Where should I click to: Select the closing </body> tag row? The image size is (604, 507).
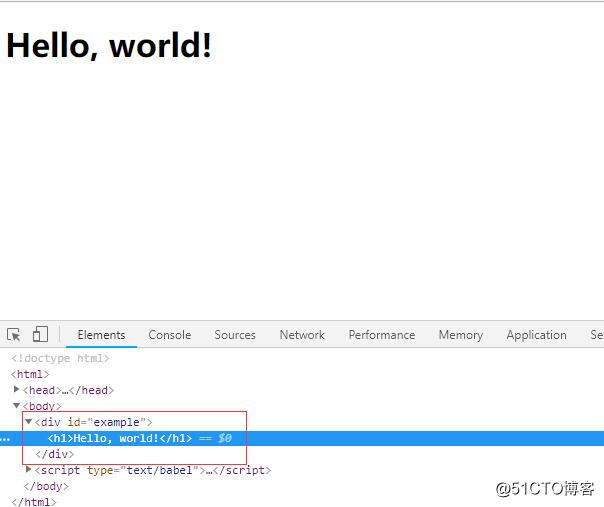click(x=46, y=486)
